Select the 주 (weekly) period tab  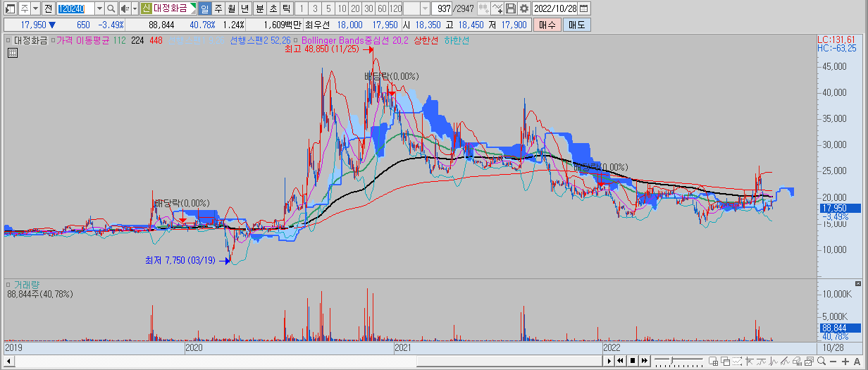[218, 8]
